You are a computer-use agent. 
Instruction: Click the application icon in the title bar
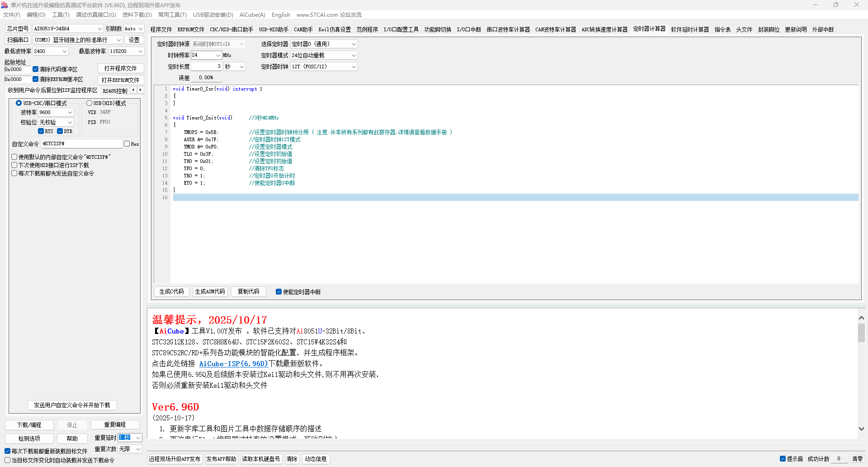pyautogui.click(x=5, y=5)
